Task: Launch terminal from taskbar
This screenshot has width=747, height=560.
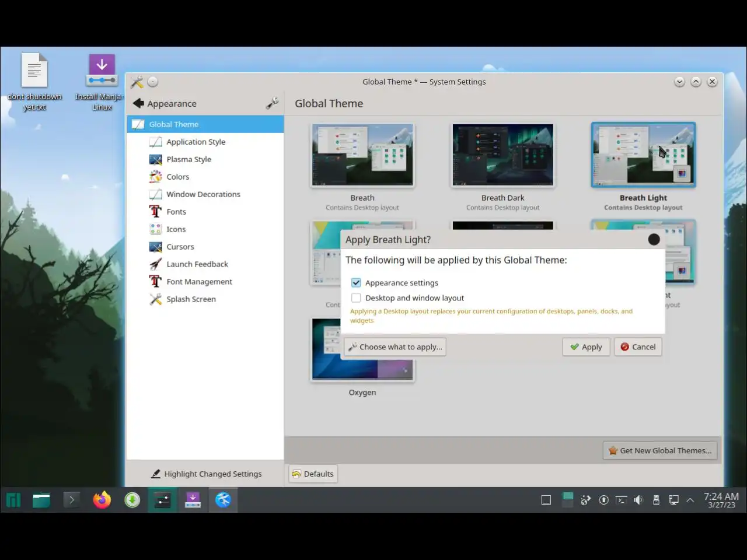Action: (x=72, y=500)
